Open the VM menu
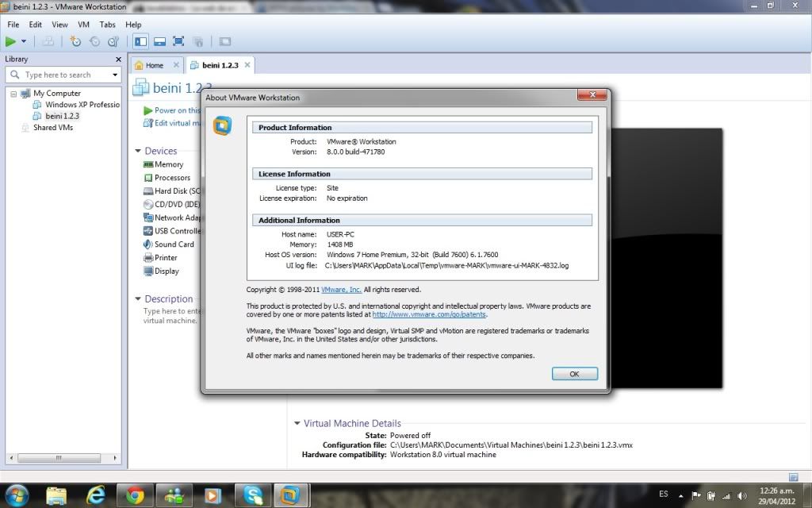This screenshot has width=812, height=508. click(83, 25)
